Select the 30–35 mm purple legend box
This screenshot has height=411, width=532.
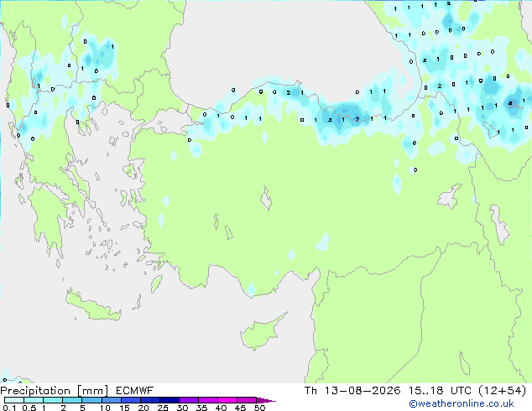[188, 400]
